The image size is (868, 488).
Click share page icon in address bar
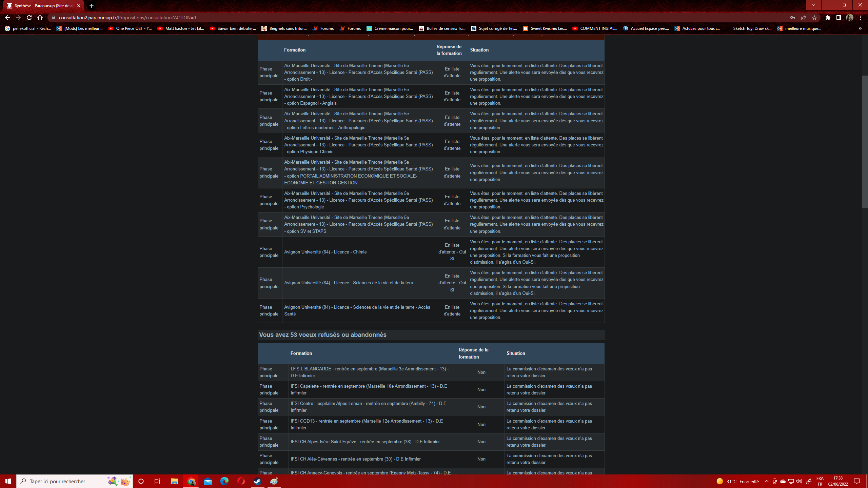click(x=804, y=18)
